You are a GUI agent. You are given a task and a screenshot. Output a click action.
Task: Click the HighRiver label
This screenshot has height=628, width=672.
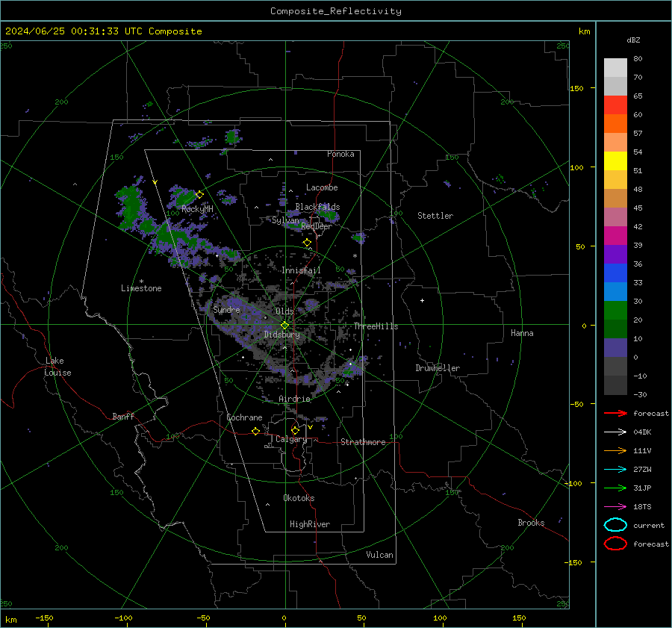pos(310,524)
